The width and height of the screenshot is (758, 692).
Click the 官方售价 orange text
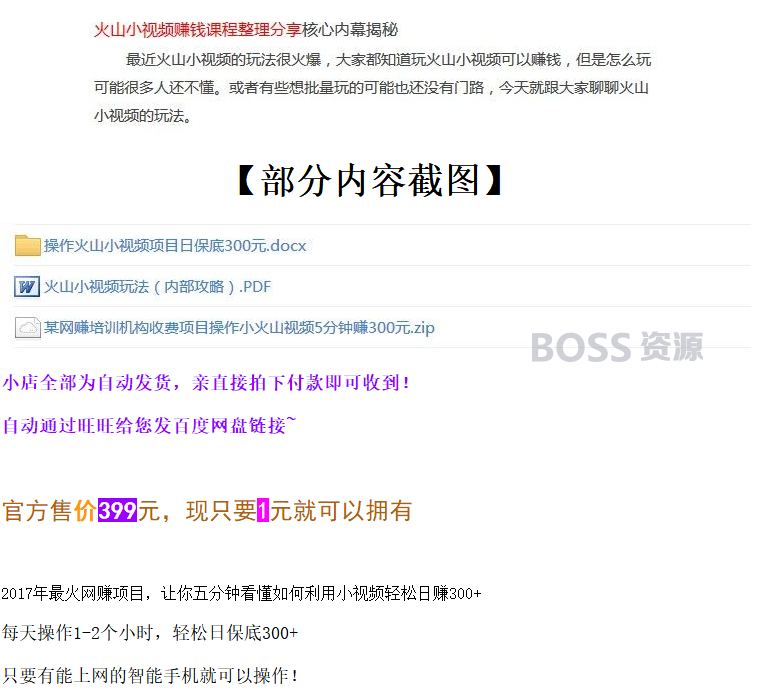pyautogui.click(x=50, y=511)
